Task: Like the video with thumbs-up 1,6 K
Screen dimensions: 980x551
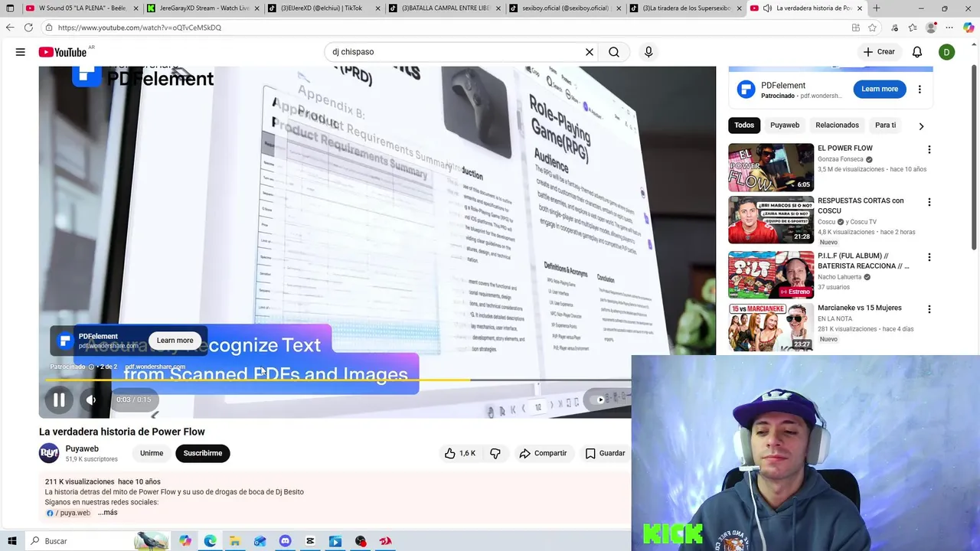Action: [460, 453]
